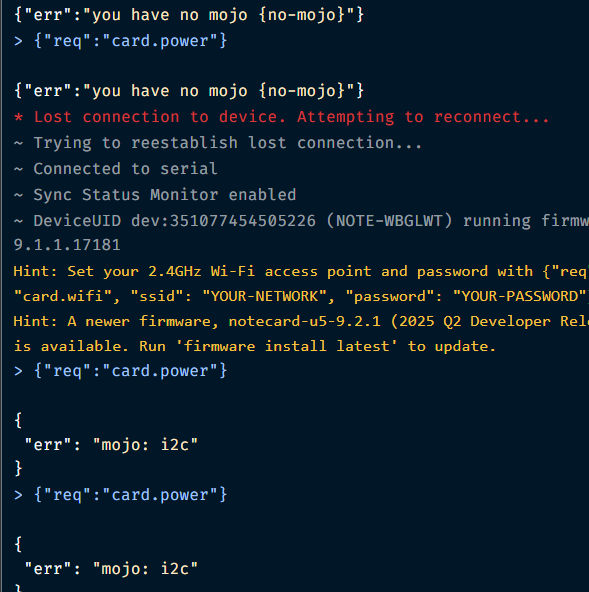Click Trying to reestablish lost connection line
The image size is (589, 592).
pos(218,143)
